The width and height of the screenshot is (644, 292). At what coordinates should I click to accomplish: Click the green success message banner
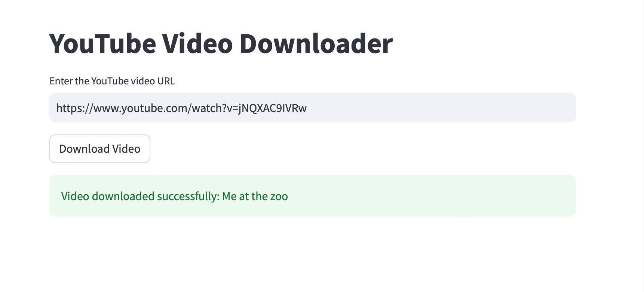(x=312, y=195)
